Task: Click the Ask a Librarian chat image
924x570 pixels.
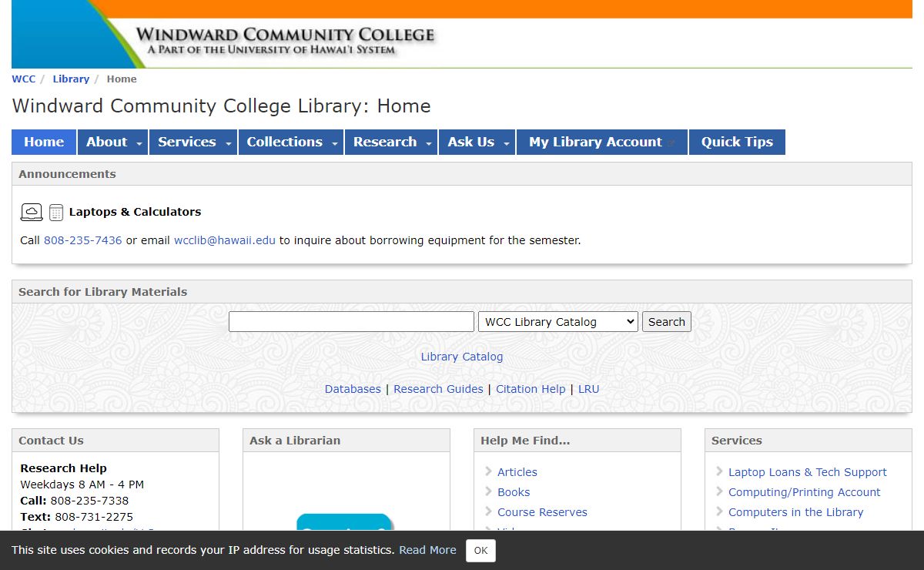Action: pyautogui.click(x=345, y=522)
